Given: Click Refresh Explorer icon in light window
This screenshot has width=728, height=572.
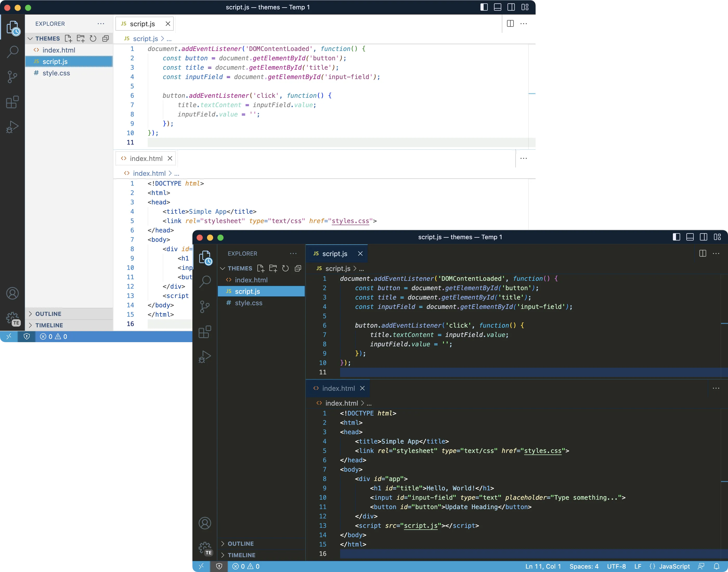Looking at the screenshot, I should tap(93, 38).
